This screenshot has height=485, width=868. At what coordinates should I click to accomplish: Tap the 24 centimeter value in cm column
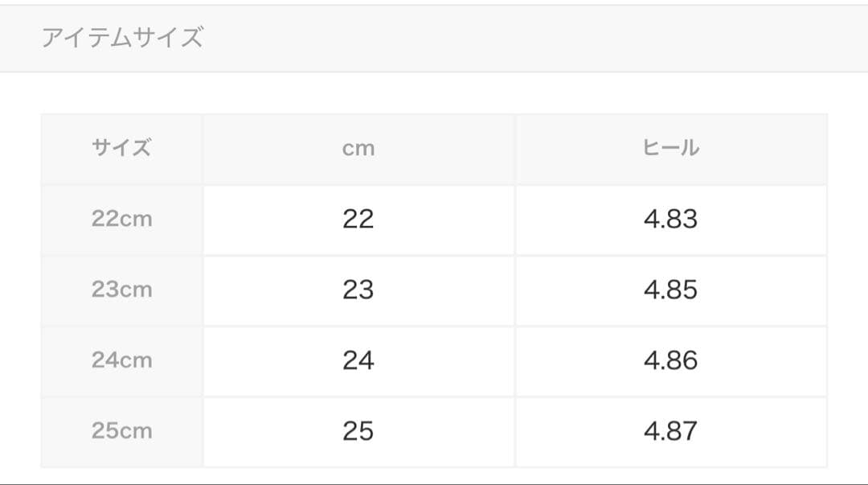tap(358, 360)
